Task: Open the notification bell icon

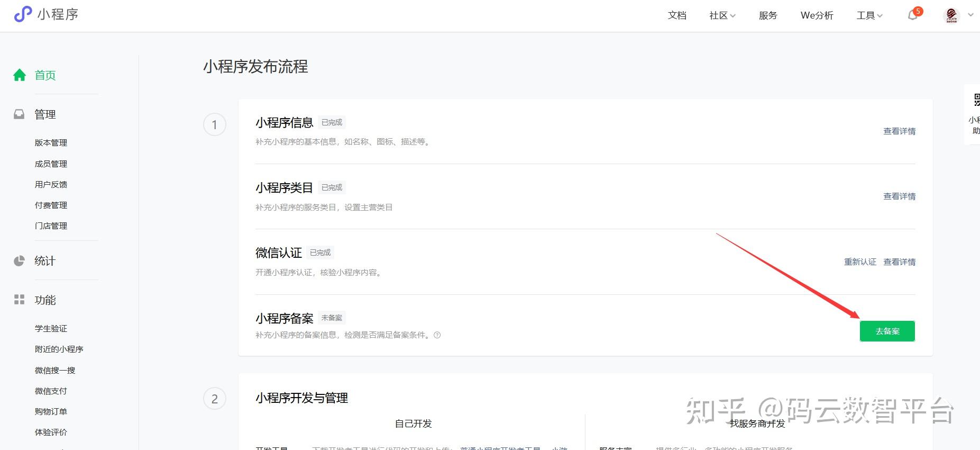Action: (912, 15)
